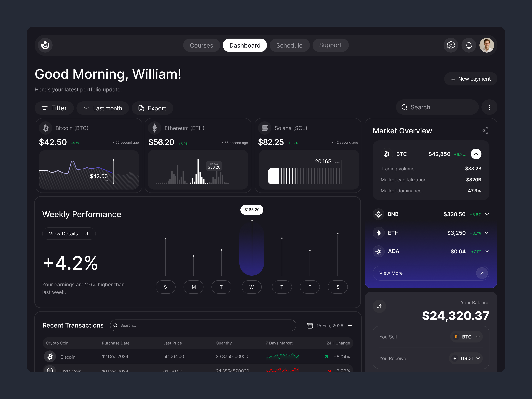This screenshot has width=532, height=399.
Task: Click the Bitcoin (BTC) card icon
Action: pos(46,128)
